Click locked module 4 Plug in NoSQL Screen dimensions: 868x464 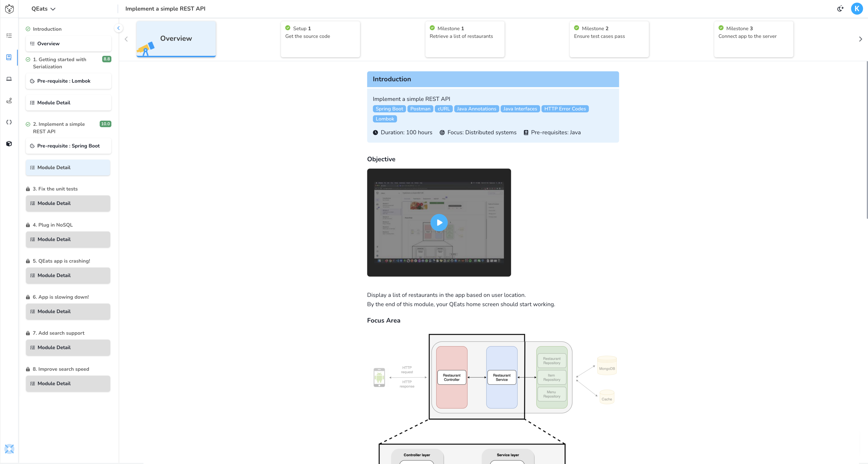[53, 225]
